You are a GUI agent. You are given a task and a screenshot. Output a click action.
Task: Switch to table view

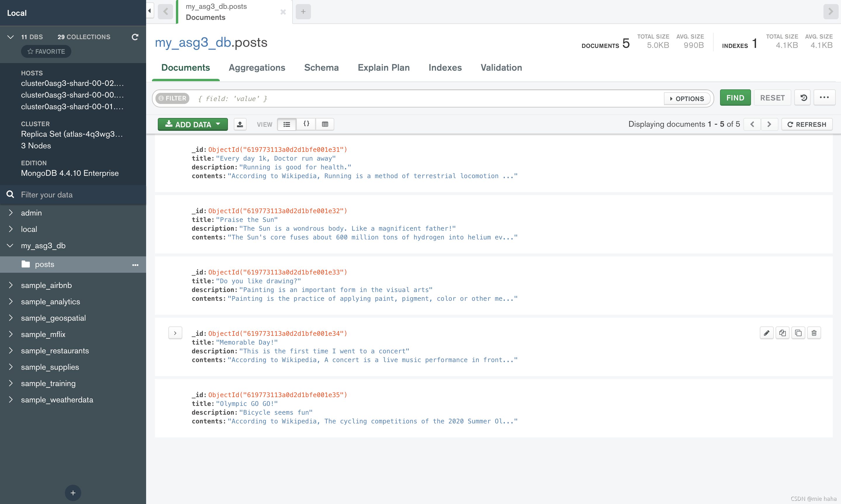[325, 124]
